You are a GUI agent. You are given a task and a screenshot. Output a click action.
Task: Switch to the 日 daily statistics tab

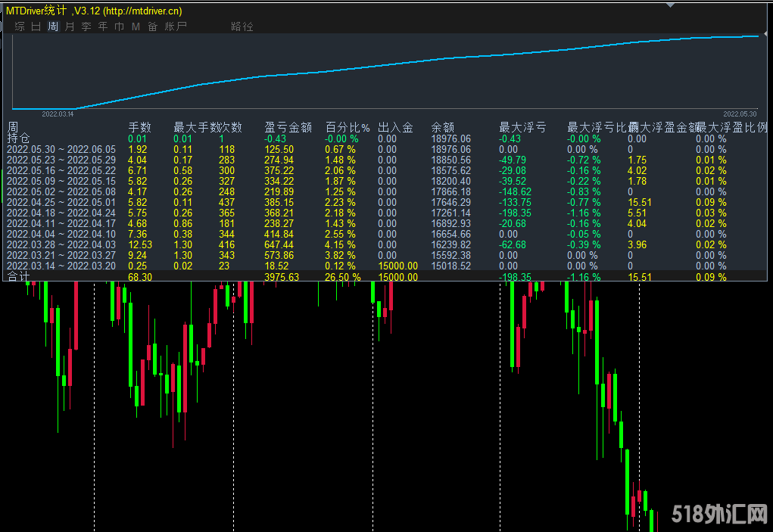pyautogui.click(x=36, y=26)
